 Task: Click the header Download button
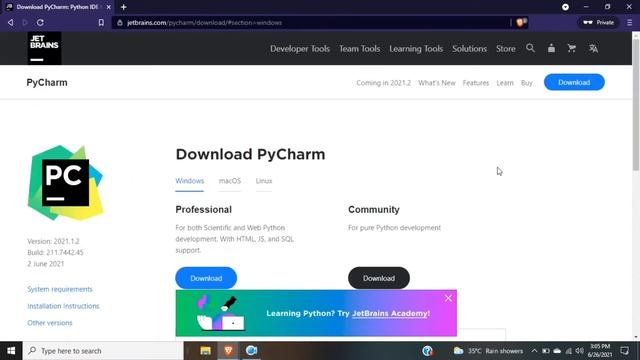(x=574, y=82)
